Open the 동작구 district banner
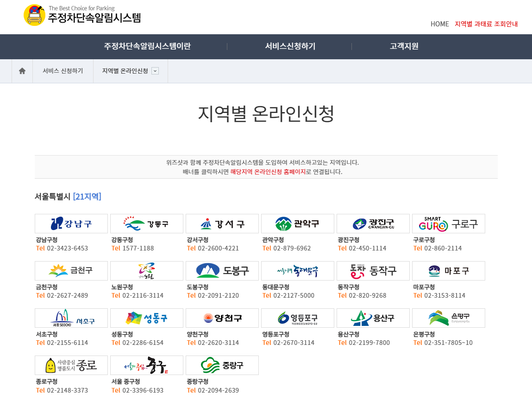Screen dimensions: 532x406 point(373,271)
